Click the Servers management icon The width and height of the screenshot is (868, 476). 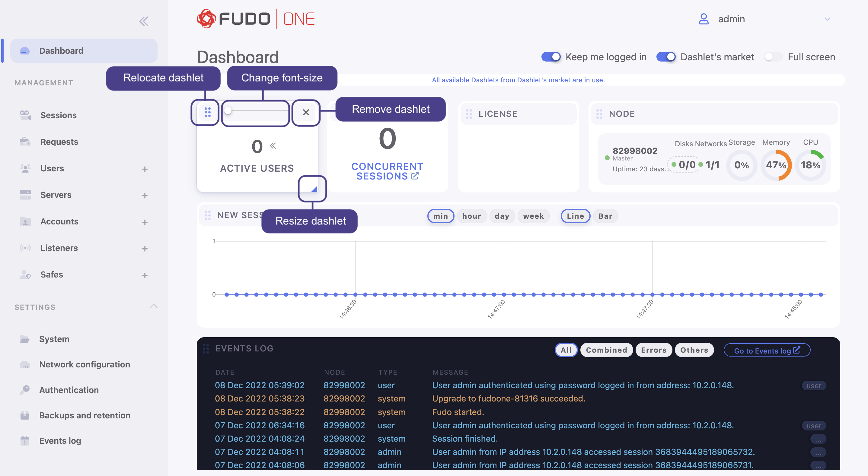pos(25,194)
